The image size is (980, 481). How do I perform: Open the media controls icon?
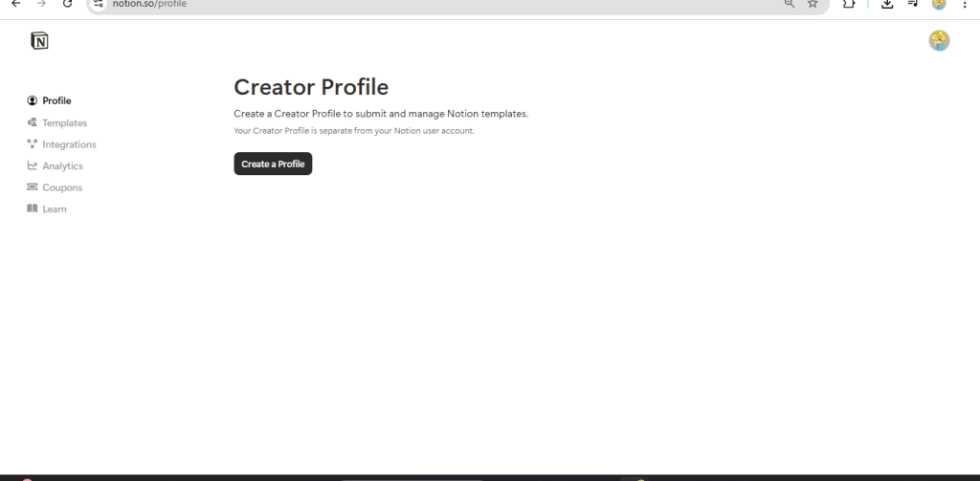click(x=913, y=4)
